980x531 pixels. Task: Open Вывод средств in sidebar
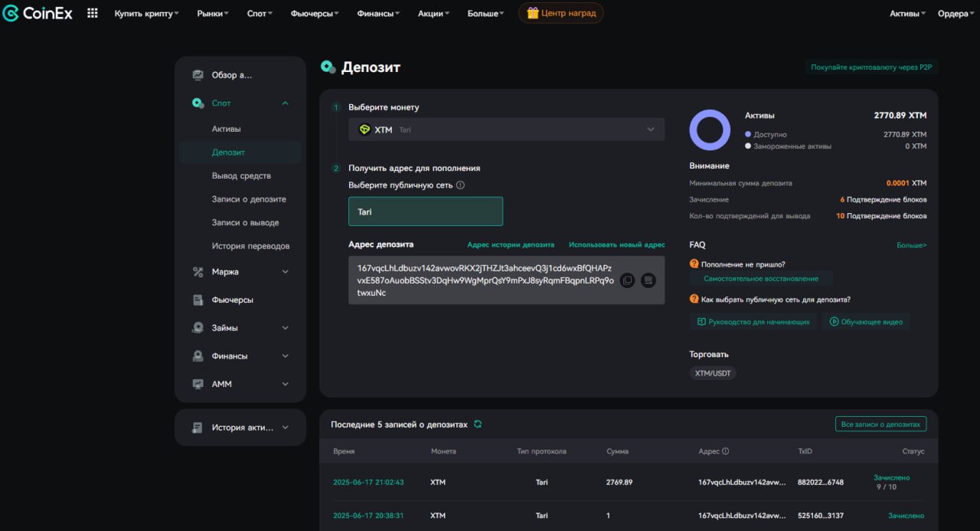(x=241, y=175)
